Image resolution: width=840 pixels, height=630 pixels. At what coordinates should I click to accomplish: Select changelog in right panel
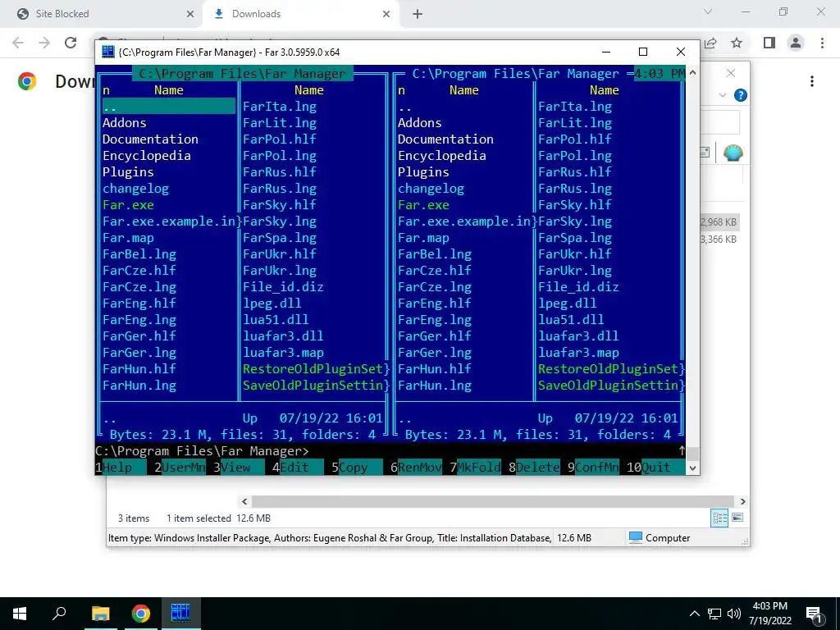(431, 189)
